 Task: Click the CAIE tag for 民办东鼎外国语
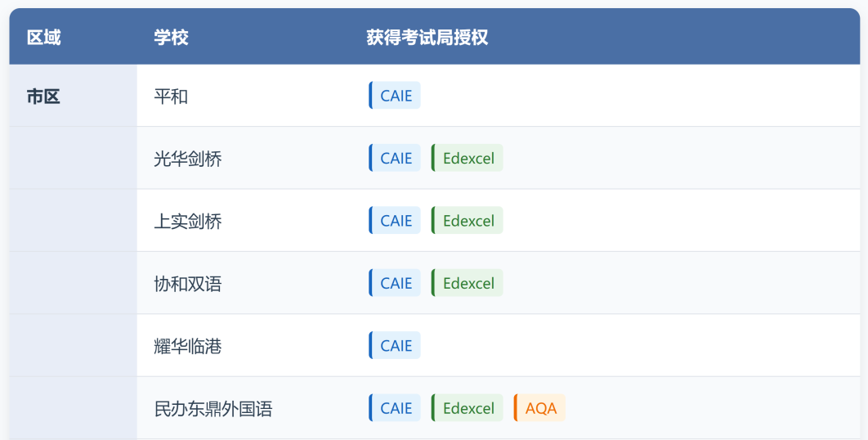(396, 408)
